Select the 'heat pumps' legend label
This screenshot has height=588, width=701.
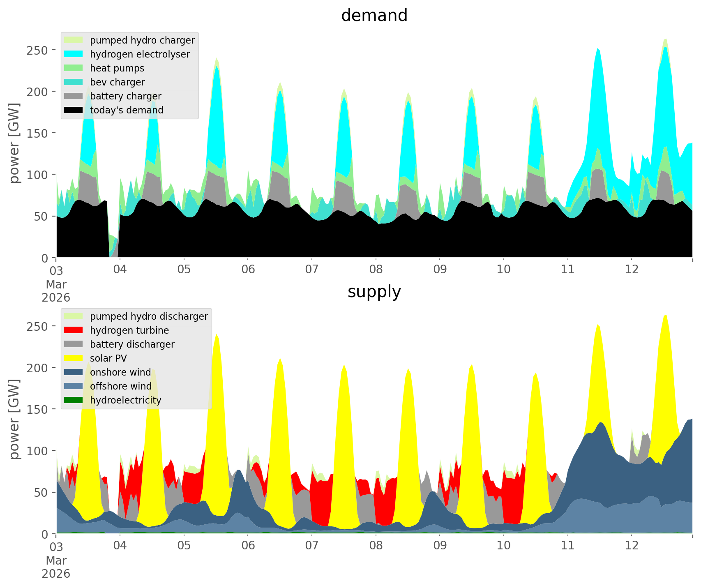pos(117,68)
